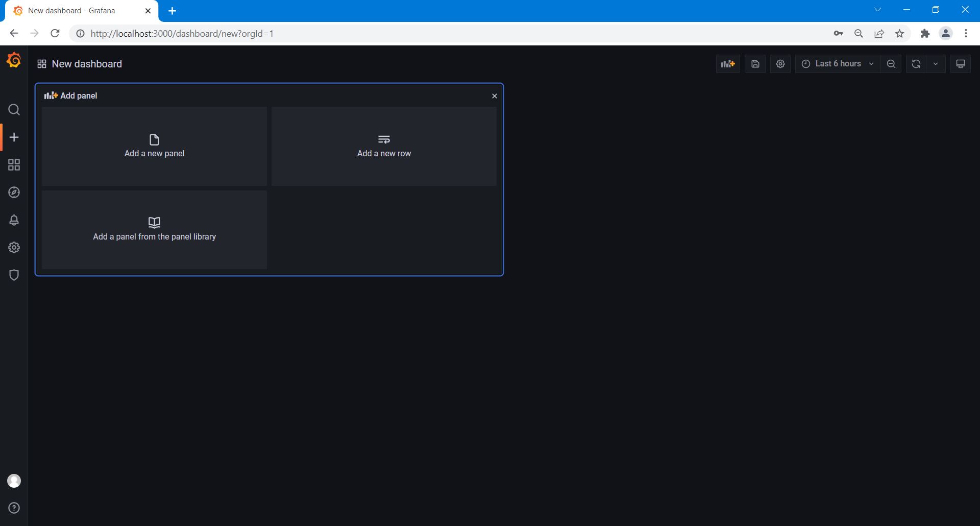Select Add a panel from the panel library

click(x=154, y=230)
